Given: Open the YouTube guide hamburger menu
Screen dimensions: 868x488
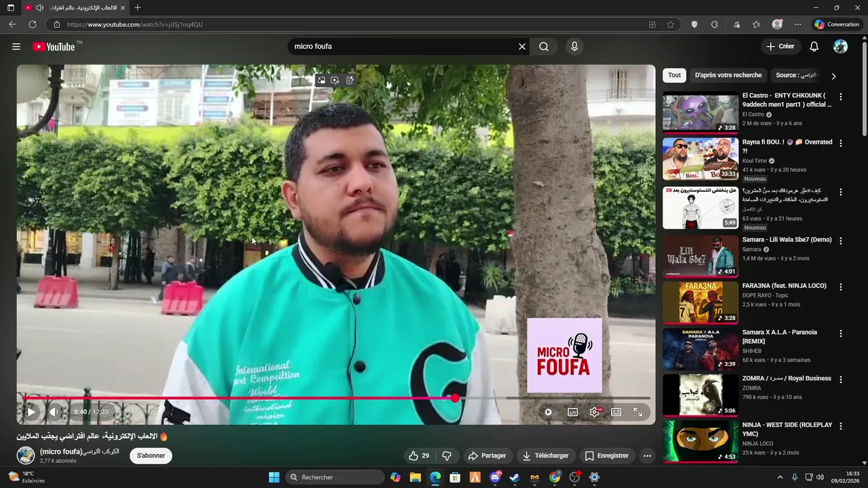Looking at the screenshot, I should [x=16, y=47].
